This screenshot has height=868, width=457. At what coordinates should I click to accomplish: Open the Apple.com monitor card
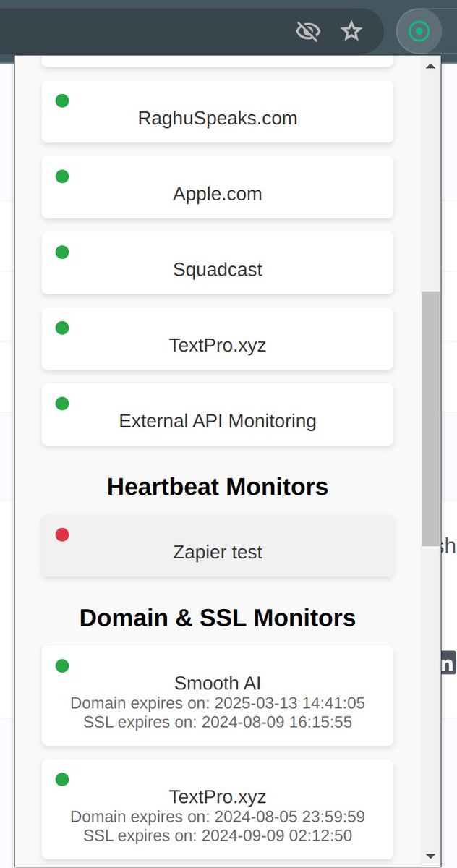[x=218, y=187]
